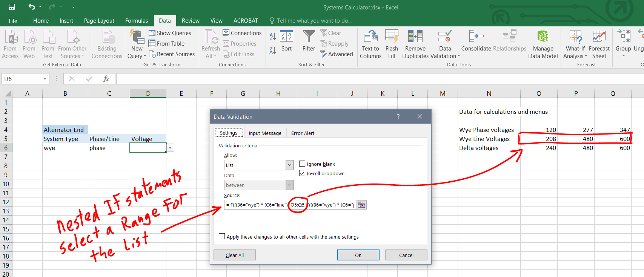This screenshot has width=644, height=277.
Task: Open Manage Data Model
Action: (x=543, y=44)
